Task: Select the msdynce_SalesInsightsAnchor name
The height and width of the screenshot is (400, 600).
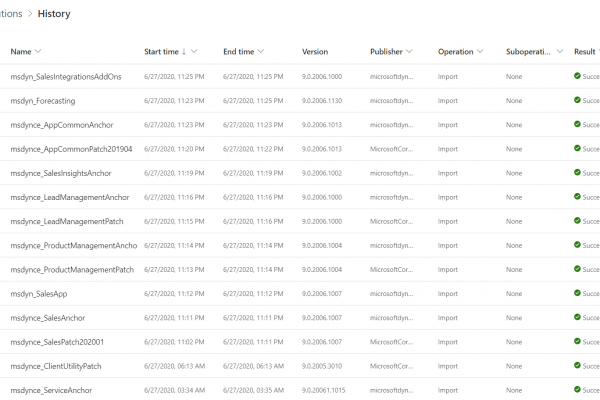Action: [x=61, y=173]
